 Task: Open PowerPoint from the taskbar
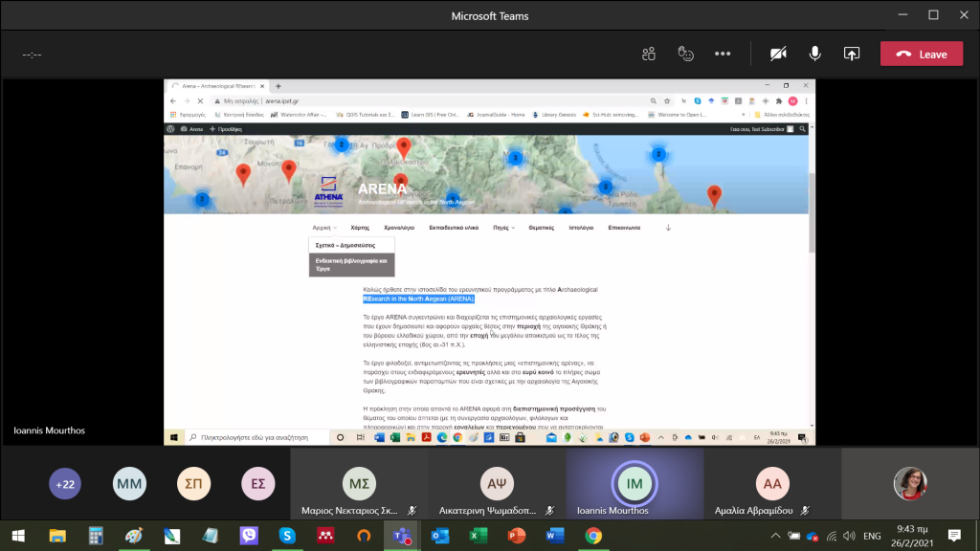pyautogui.click(x=517, y=536)
